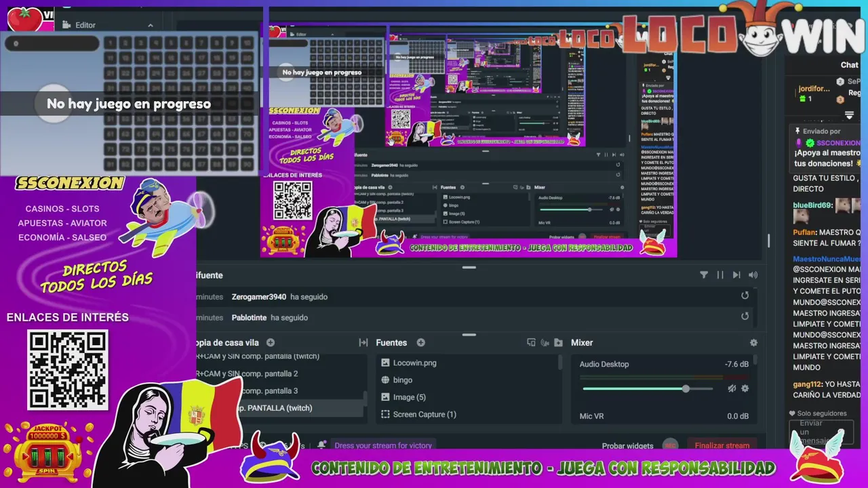Viewport: 868px width, 488px height.
Task: Click the blueBird69 chat username
Action: pos(812,205)
